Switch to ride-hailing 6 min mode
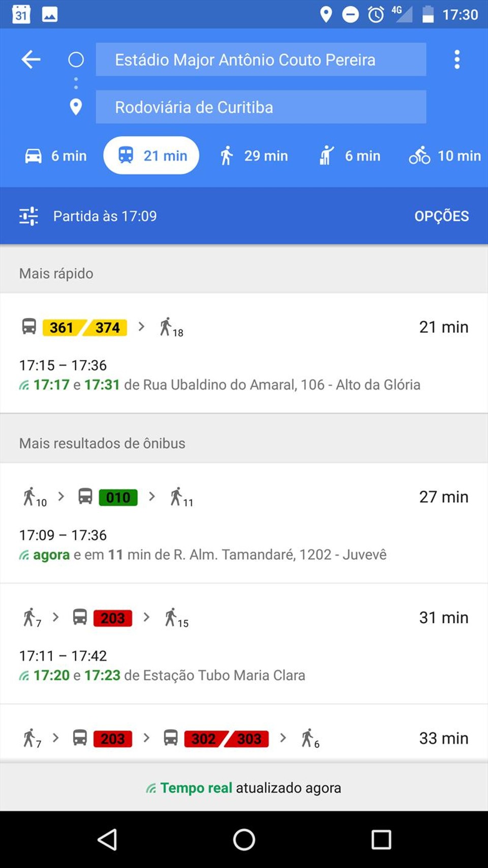 point(350,156)
